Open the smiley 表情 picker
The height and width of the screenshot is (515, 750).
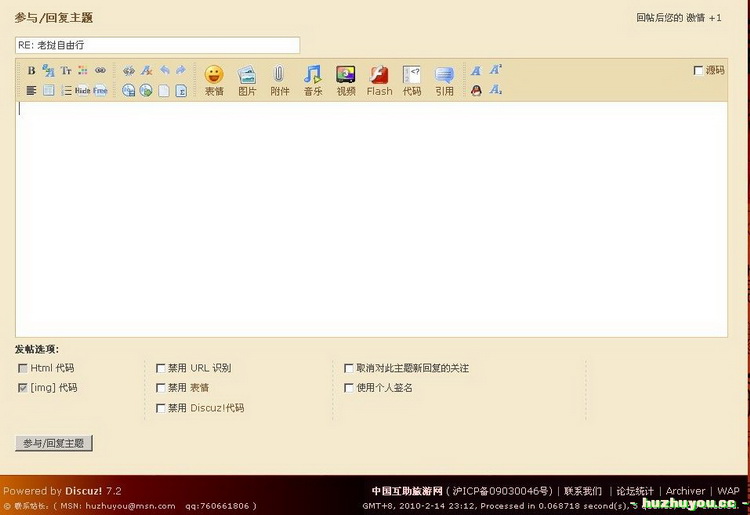(214, 80)
